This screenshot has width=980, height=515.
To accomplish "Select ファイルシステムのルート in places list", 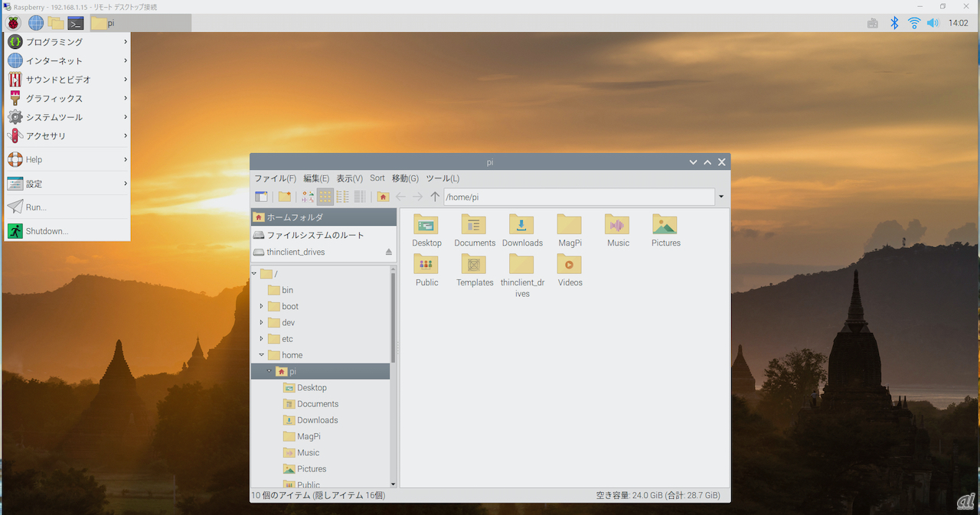I will [315, 235].
